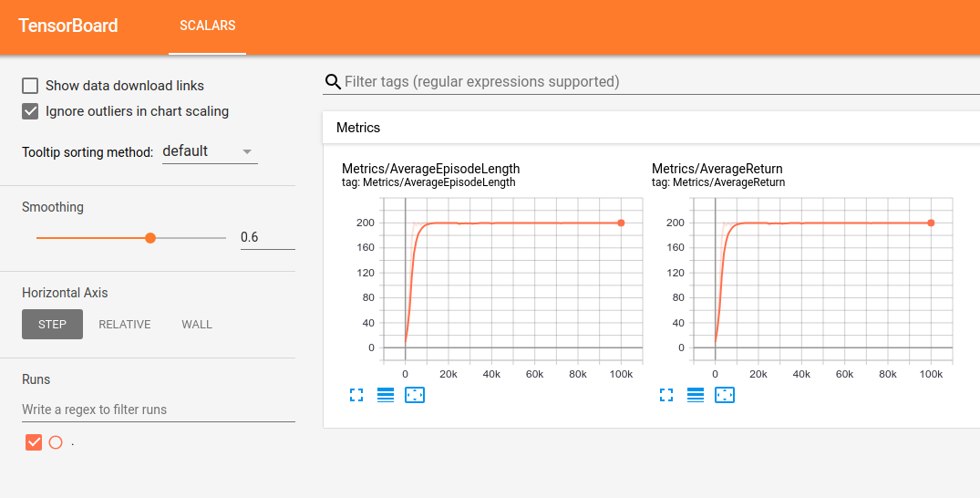Click the search magnifier icon by Filter tags
The height and width of the screenshot is (498, 980).
click(x=333, y=82)
